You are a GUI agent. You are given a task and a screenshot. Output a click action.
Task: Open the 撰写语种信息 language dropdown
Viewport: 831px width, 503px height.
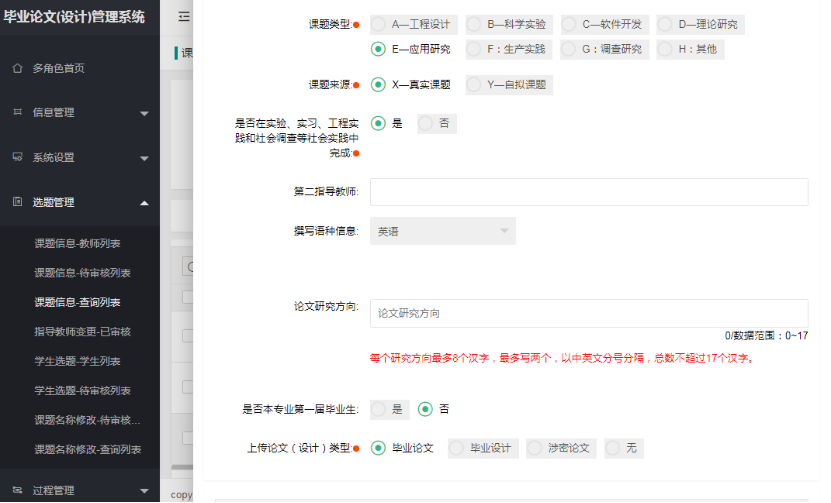pyautogui.click(x=442, y=231)
